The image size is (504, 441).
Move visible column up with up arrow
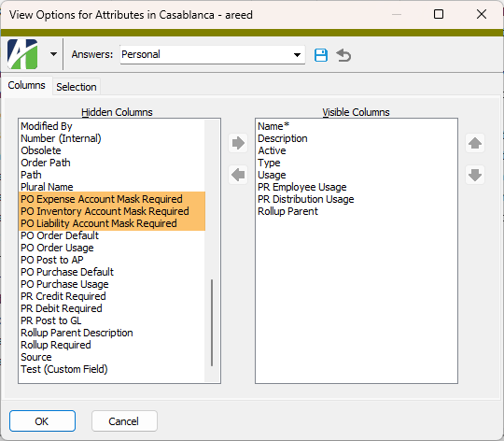[x=475, y=143]
